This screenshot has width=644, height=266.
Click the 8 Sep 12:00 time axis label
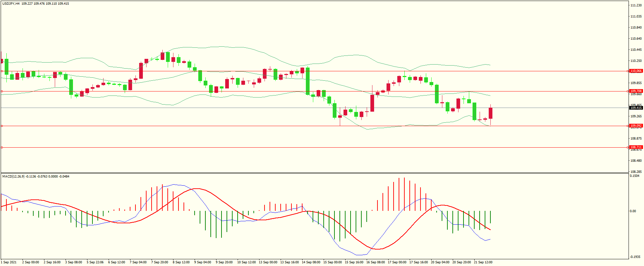[181, 262]
